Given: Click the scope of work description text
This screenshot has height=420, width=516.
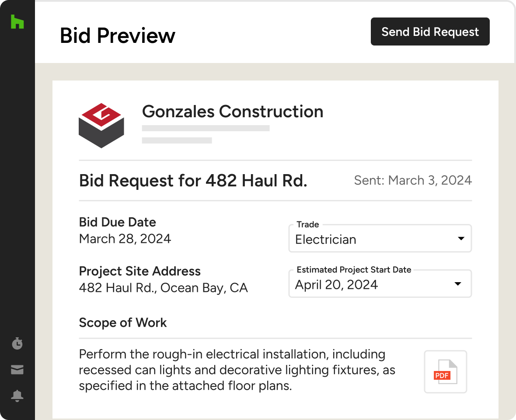Looking at the screenshot, I should pos(237,370).
